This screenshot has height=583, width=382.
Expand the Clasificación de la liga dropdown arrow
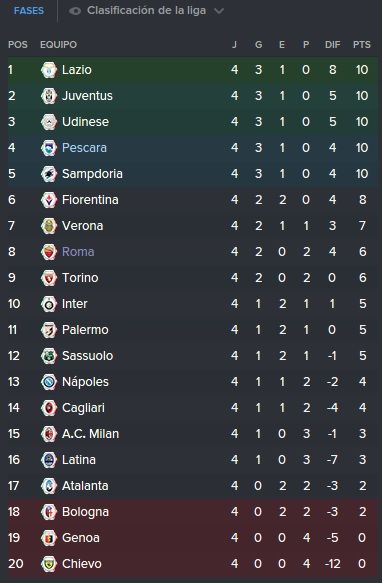click(x=219, y=11)
